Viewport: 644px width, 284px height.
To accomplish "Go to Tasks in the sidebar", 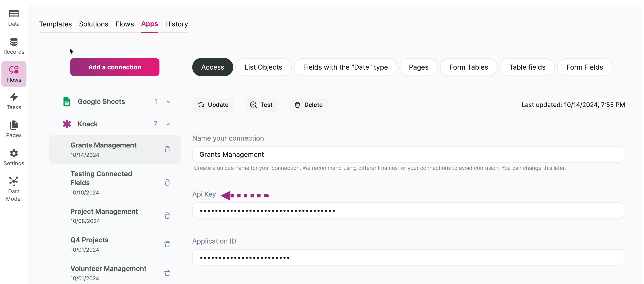I will pyautogui.click(x=14, y=101).
